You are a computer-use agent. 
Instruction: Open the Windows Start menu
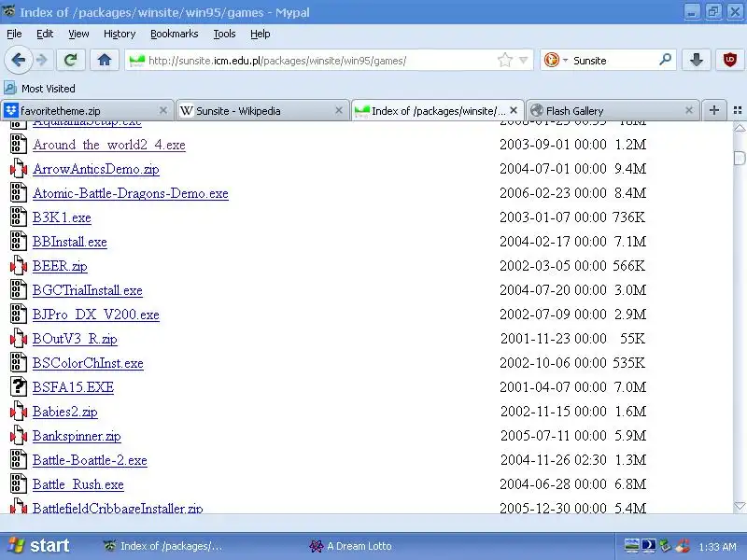[x=37, y=546]
